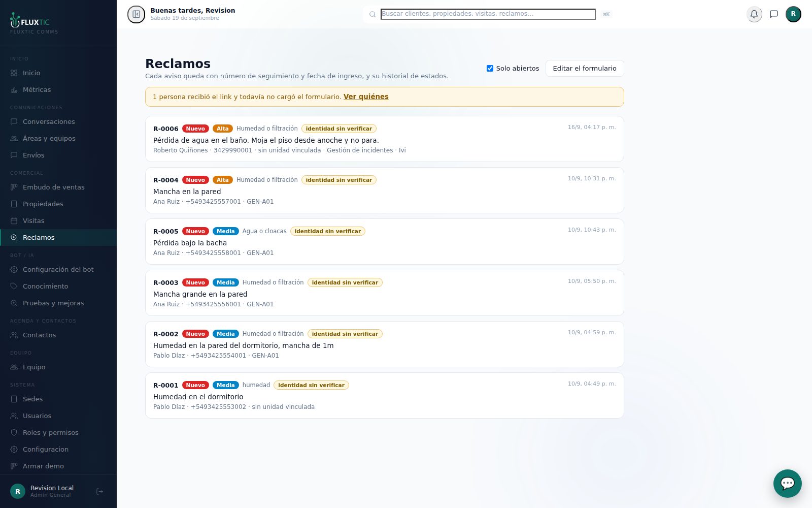Viewport: 812px width, 508px height.
Task: Click the Áreas y equipos icon
Action: coord(14,139)
